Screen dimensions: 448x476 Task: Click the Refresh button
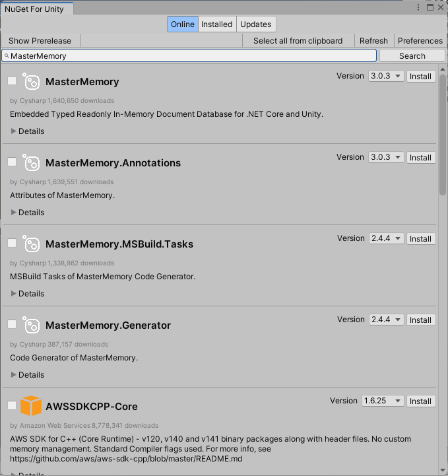pos(373,41)
